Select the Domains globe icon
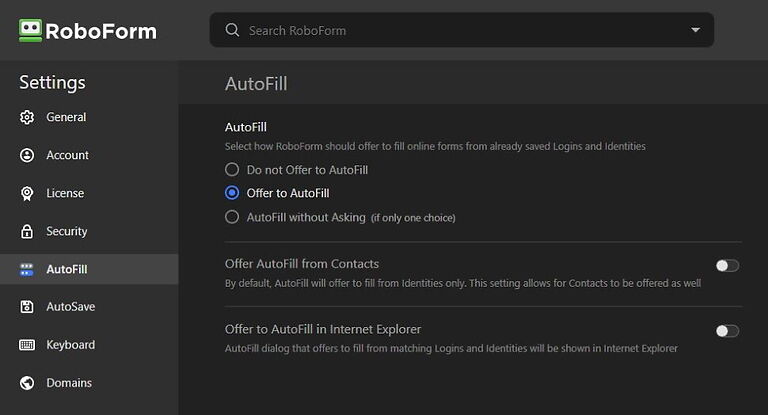 (27, 383)
